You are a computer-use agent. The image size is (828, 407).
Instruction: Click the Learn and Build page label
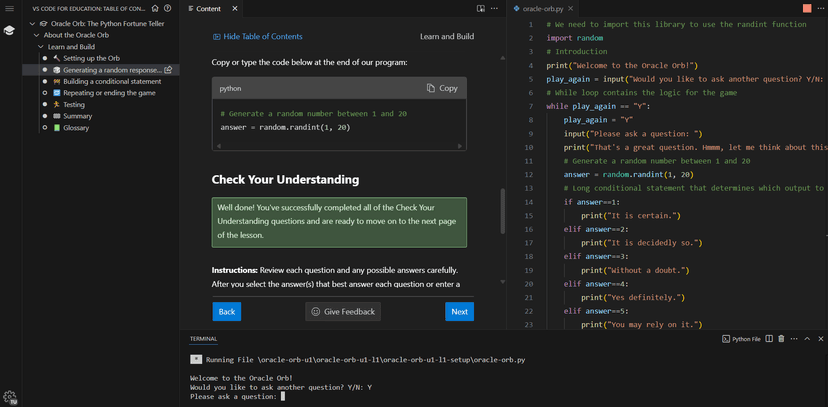coord(447,36)
